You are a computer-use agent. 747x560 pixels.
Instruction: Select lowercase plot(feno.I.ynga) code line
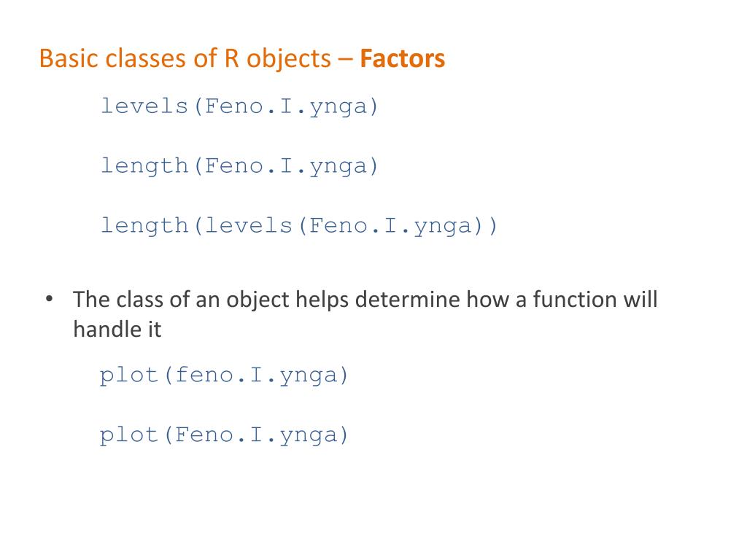(224, 376)
